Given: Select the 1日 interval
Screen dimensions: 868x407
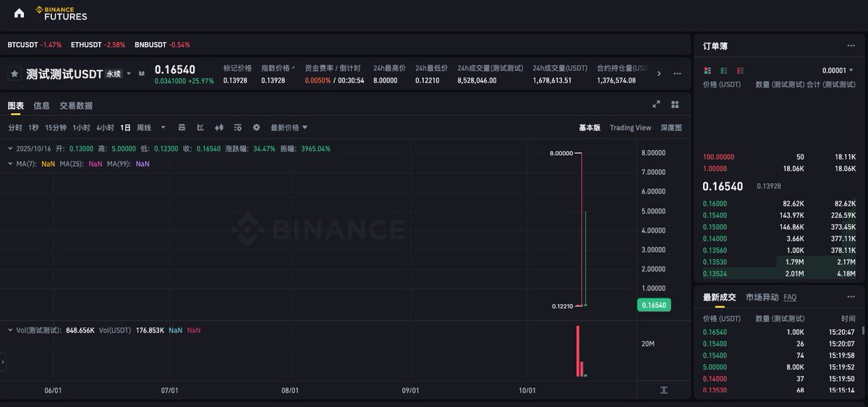Looking at the screenshot, I should point(126,127).
